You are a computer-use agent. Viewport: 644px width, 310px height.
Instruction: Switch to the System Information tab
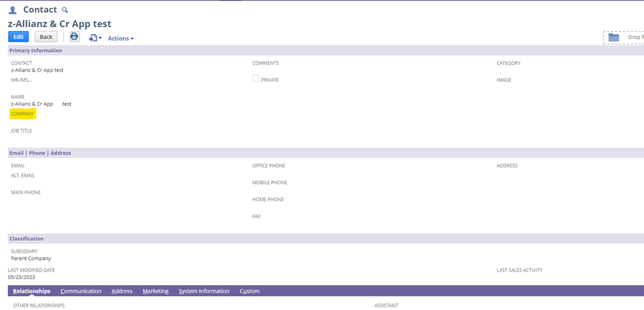204,291
